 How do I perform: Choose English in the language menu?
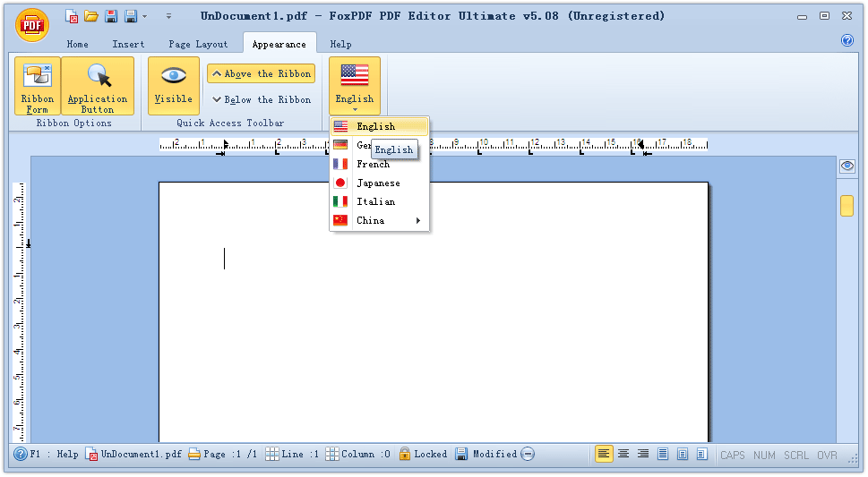[379, 127]
